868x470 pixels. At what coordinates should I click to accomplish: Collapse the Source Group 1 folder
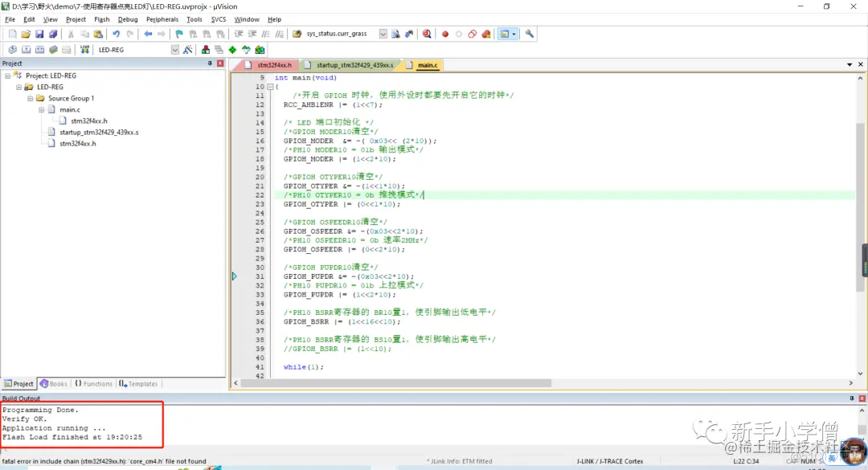pyautogui.click(x=30, y=99)
